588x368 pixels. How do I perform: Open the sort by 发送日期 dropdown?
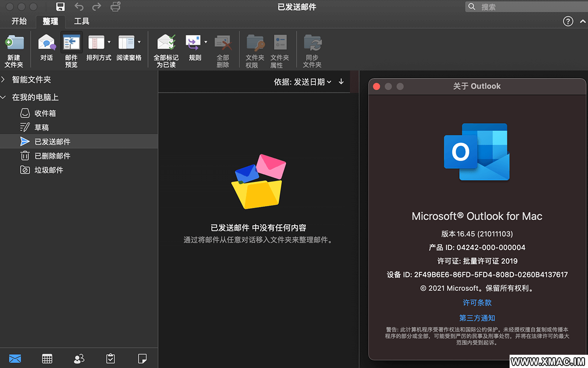point(303,82)
